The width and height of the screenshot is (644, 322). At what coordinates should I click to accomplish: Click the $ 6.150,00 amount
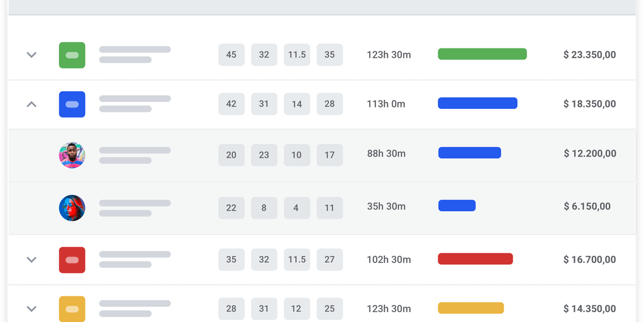587,206
